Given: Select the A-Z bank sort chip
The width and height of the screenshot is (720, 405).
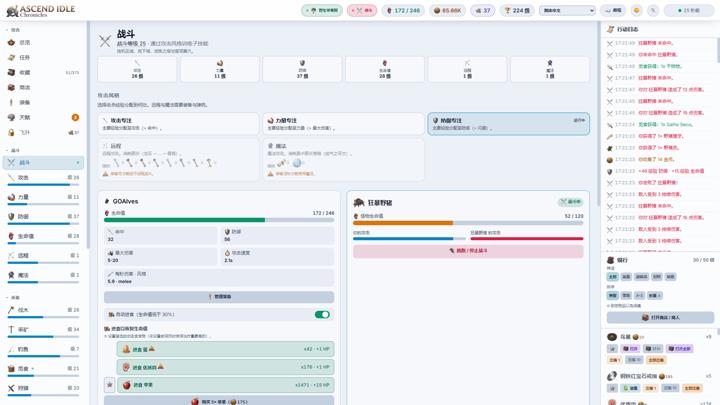Looking at the screenshot, I should [640, 295].
